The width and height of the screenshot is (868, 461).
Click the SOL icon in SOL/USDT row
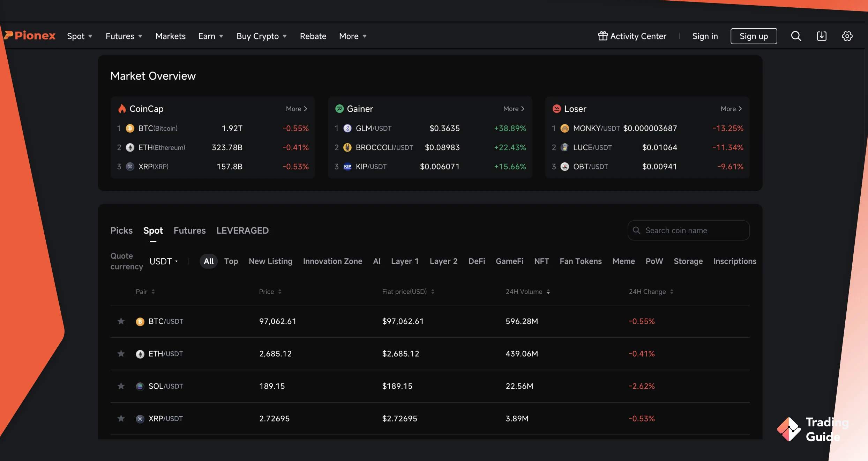[140, 386]
